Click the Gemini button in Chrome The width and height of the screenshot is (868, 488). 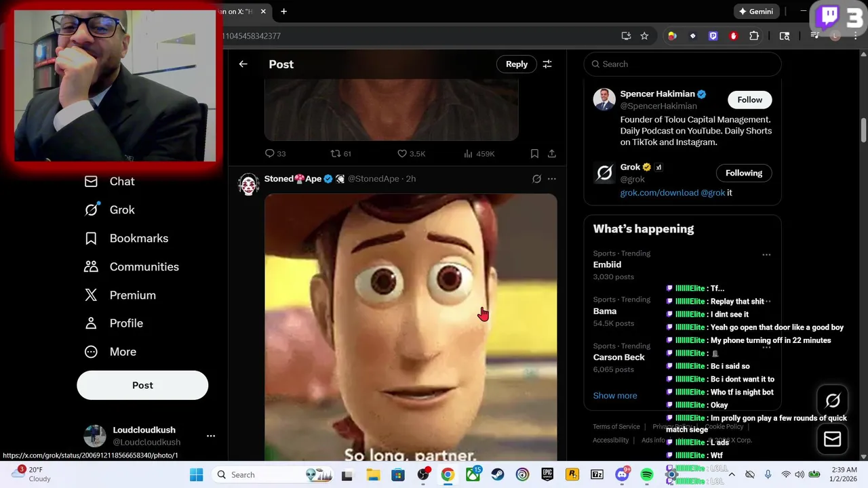pyautogui.click(x=756, y=12)
